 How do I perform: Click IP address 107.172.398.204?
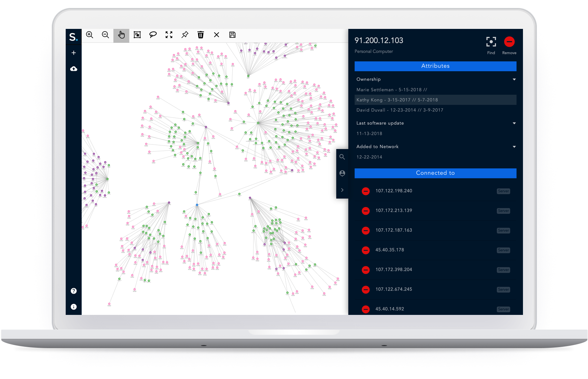pyautogui.click(x=394, y=270)
